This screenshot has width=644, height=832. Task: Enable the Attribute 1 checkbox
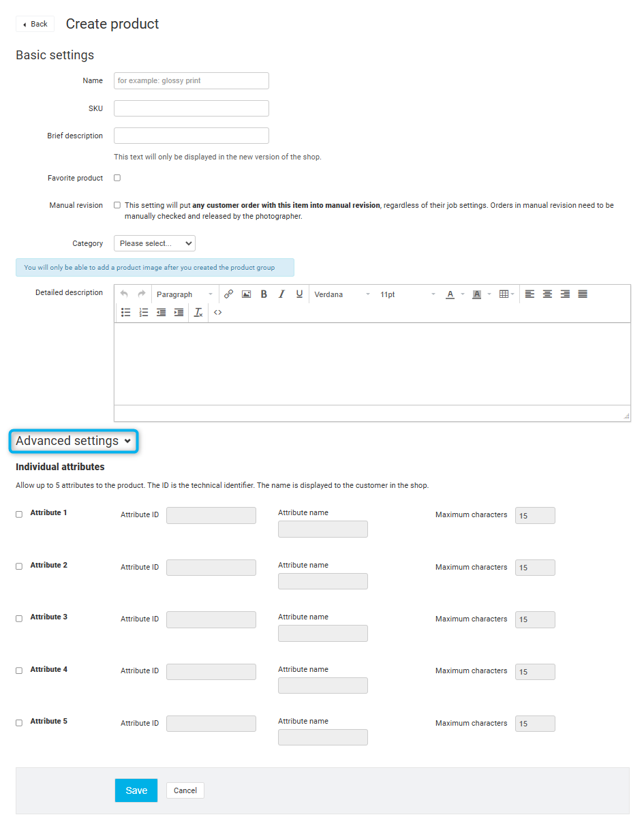(19, 514)
